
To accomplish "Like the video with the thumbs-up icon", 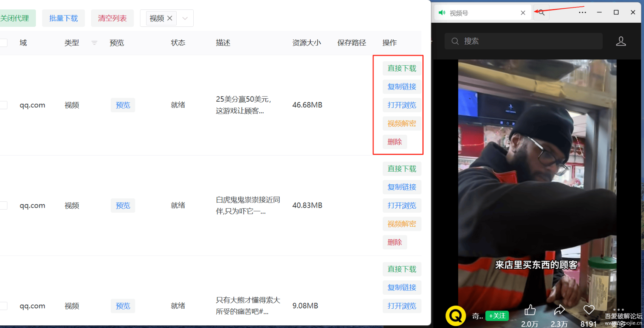I will [530, 310].
